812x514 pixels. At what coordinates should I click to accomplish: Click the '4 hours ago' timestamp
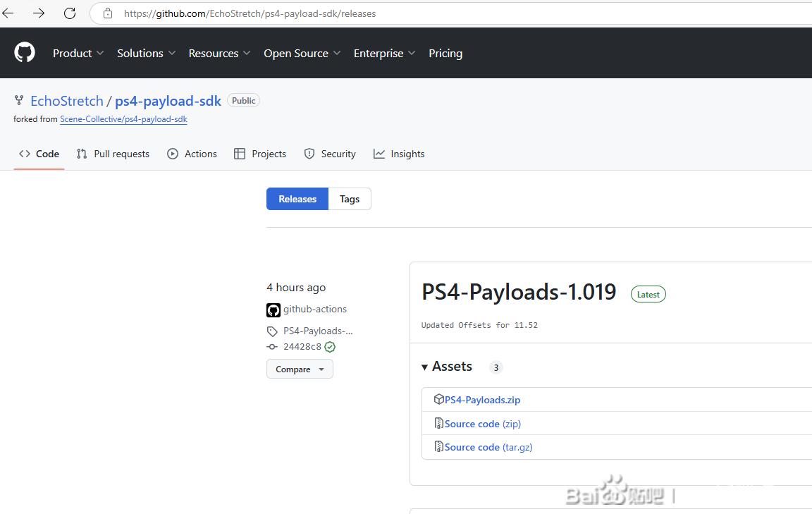pyautogui.click(x=296, y=288)
